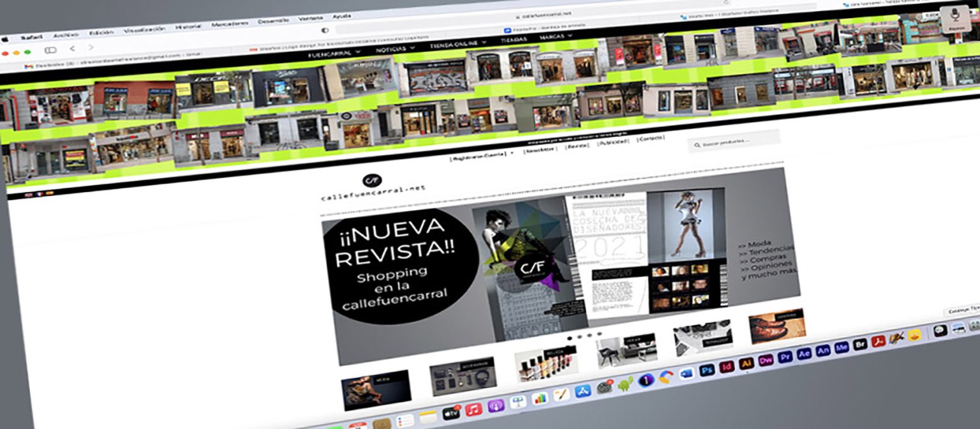
Task: Launch Dreamweaver from the dock
Action: [x=765, y=360]
